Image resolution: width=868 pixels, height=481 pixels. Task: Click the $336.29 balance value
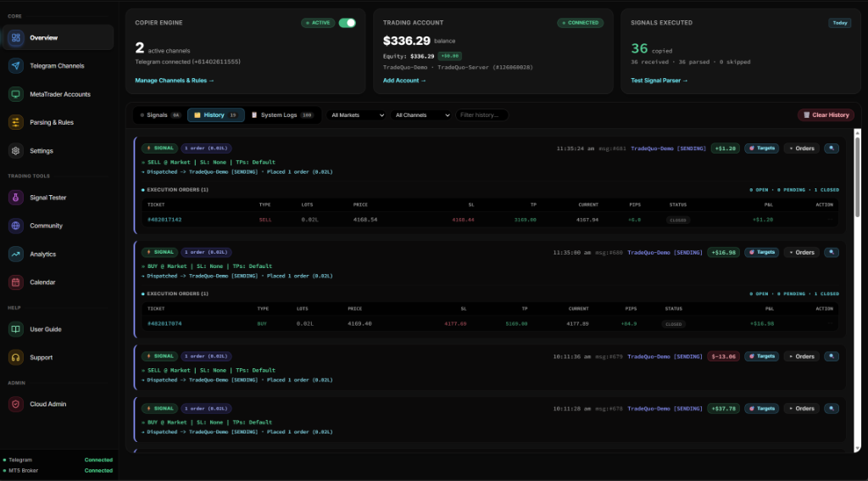click(x=406, y=41)
